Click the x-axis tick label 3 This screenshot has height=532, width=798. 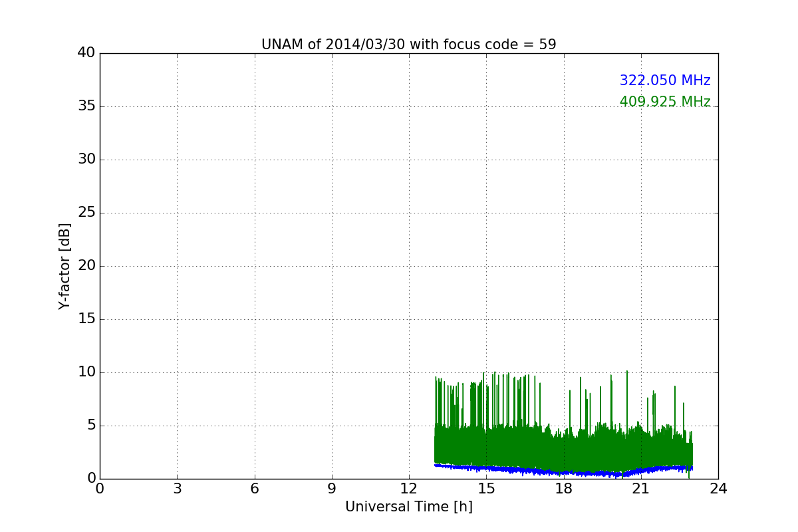tap(177, 489)
